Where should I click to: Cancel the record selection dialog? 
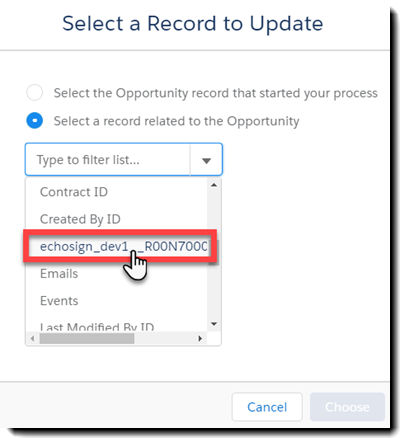[267, 407]
